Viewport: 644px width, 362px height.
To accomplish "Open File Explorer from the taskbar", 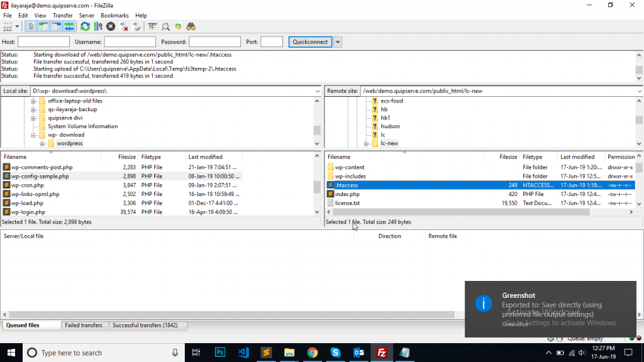I will point(289,353).
